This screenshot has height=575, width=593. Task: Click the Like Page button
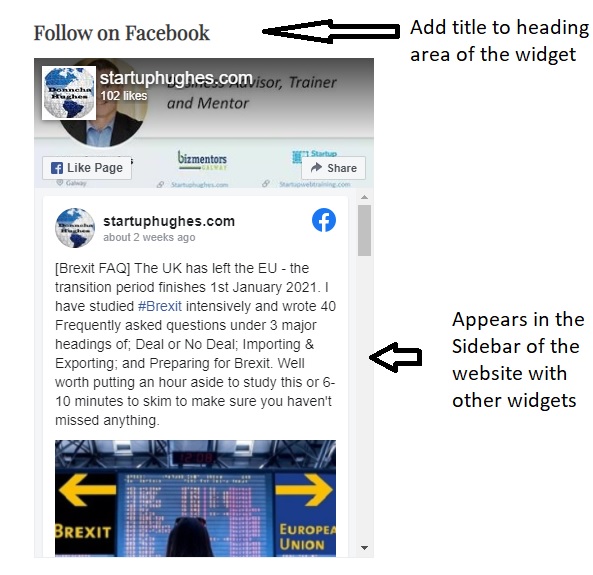point(87,168)
